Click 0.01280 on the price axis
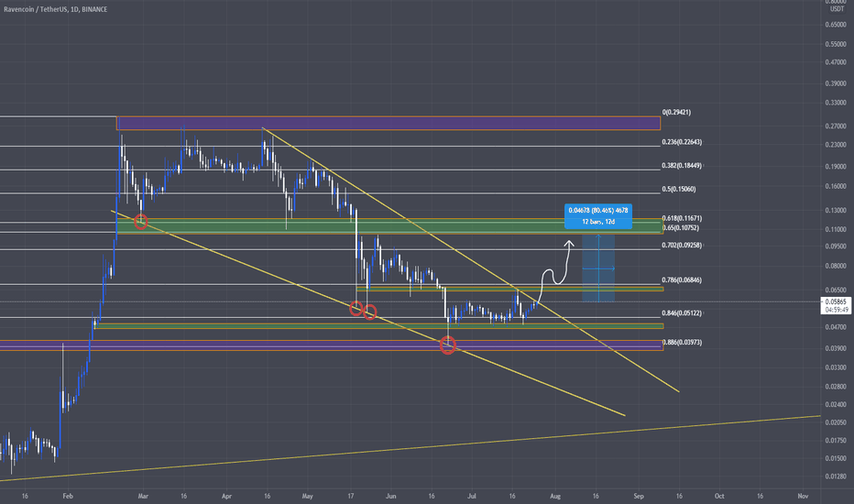 pyautogui.click(x=836, y=477)
